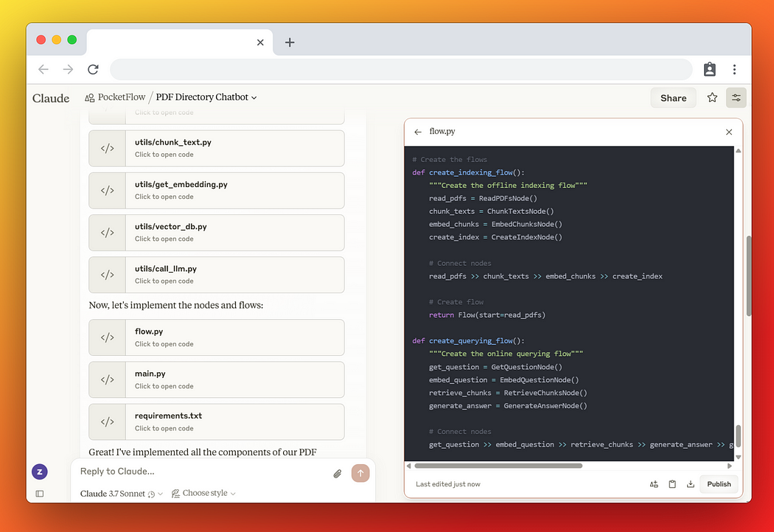Image resolution: width=774 pixels, height=532 pixels.
Task: Reload the page in the browser
Action: click(93, 69)
